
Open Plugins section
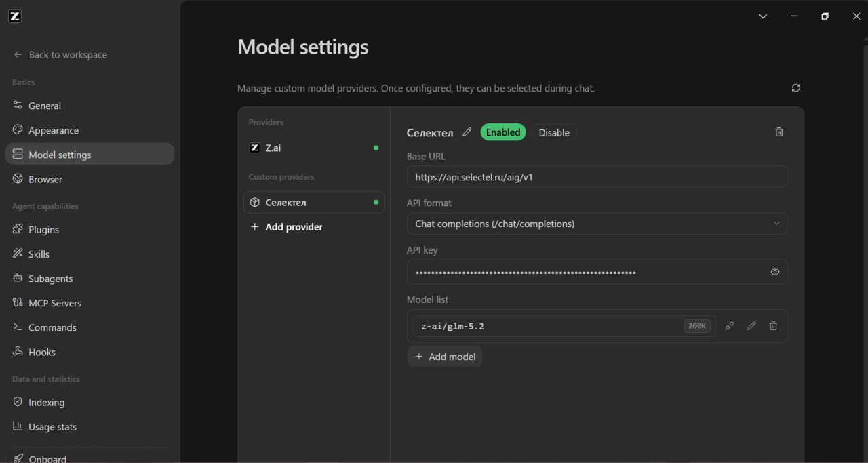[x=90, y=230]
